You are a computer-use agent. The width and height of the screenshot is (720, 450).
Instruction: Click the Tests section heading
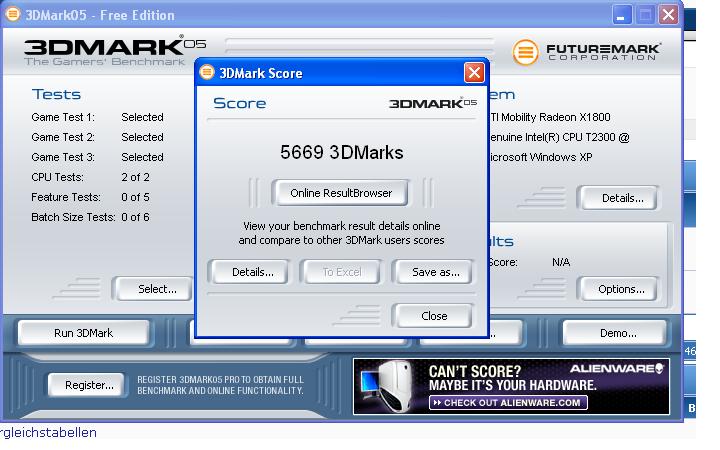coord(56,94)
